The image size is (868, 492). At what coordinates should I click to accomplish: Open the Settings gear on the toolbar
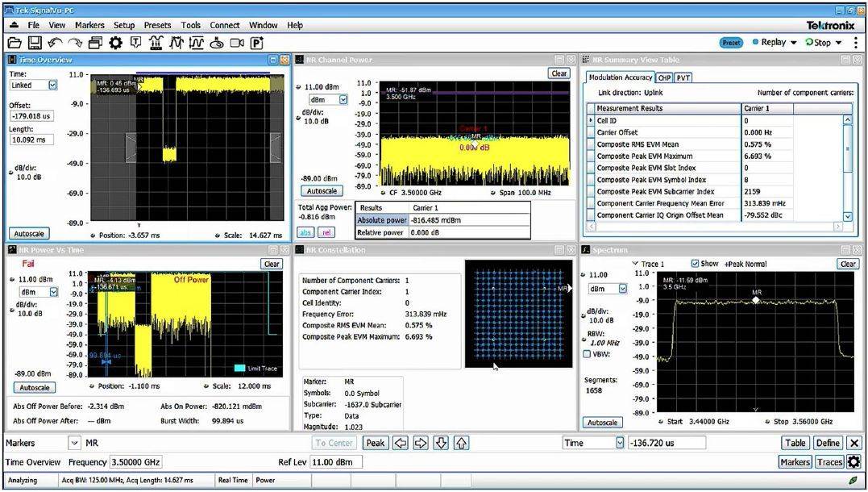(116, 43)
